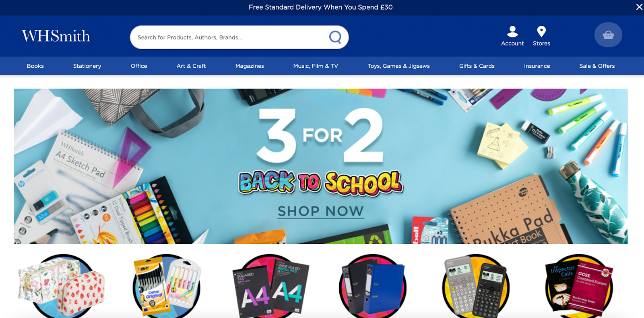The height and width of the screenshot is (318, 644).
Task: Click the WHSmith logo
Action: pos(56,36)
